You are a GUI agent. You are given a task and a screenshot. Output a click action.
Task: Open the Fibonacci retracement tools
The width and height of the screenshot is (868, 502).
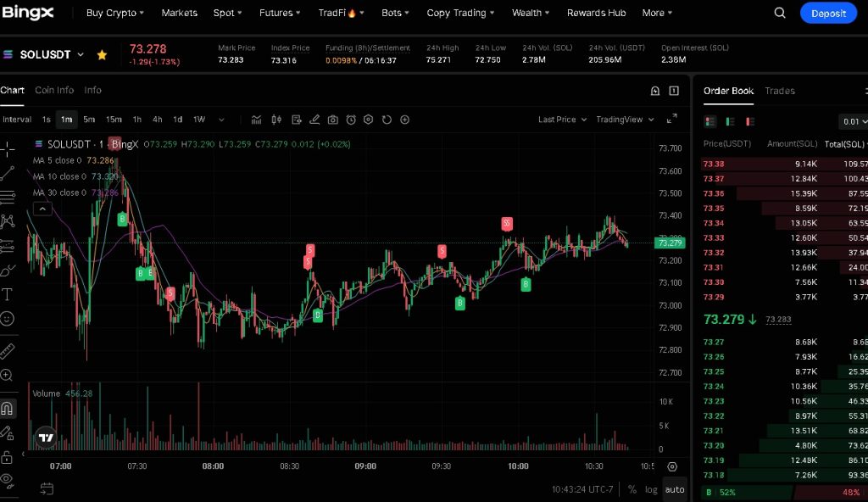pos(7,198)
